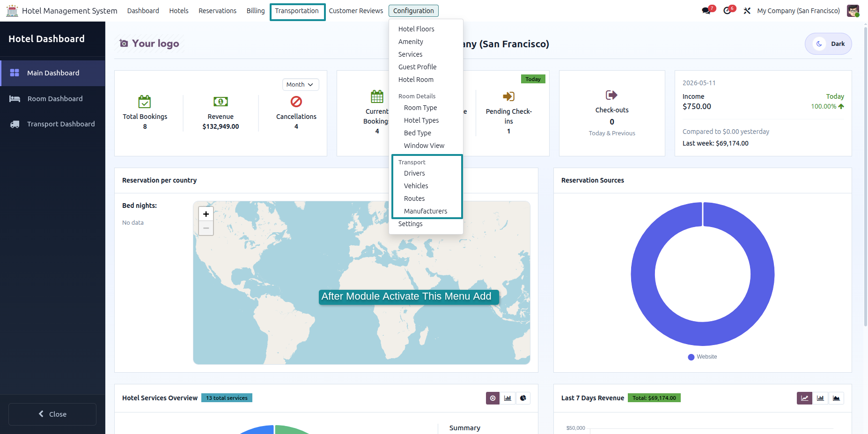The height and width of the screenshot is (434, 868).
Task: Open the activities clock icon
Action: (x=727, y=11)
